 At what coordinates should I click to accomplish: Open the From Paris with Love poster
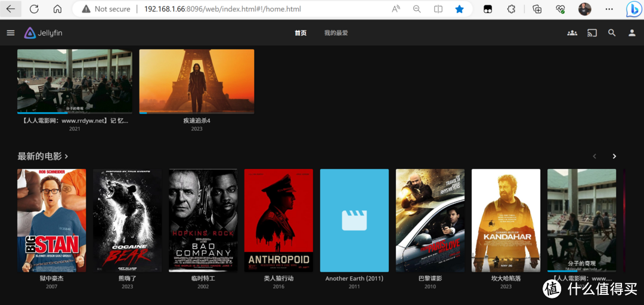click(x=430, y=220)
